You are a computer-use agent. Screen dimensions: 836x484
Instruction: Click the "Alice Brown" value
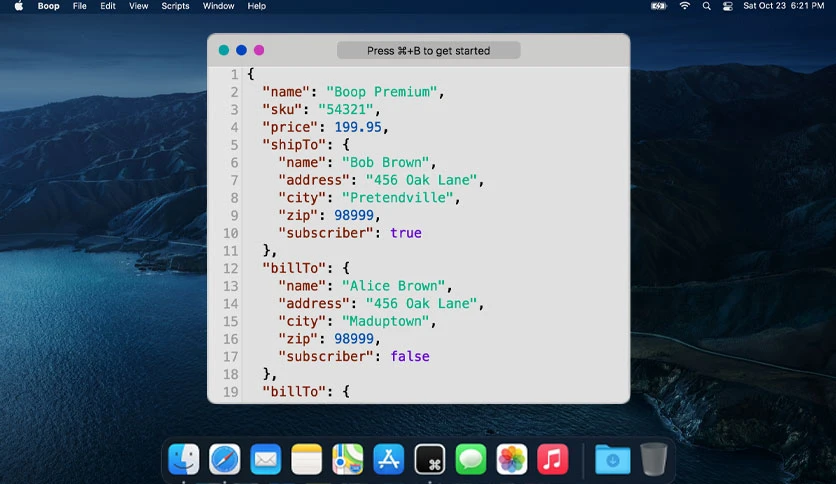point(393,286)
